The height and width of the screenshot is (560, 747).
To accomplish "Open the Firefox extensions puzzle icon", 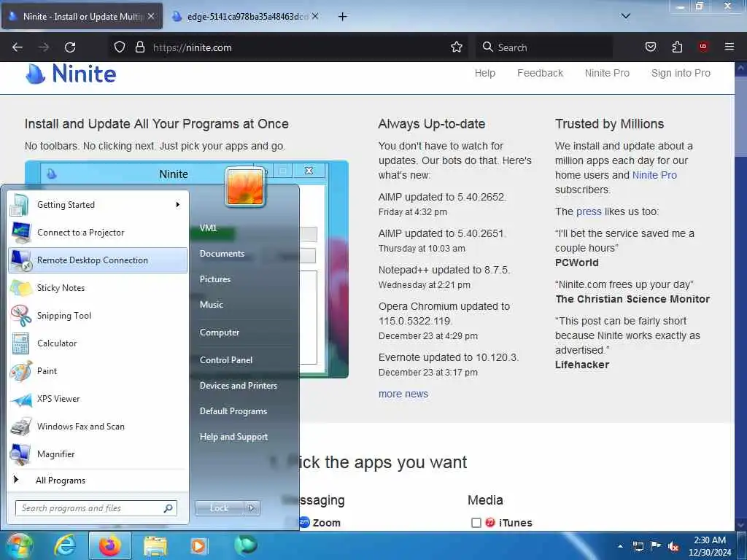I will (677, 47).
